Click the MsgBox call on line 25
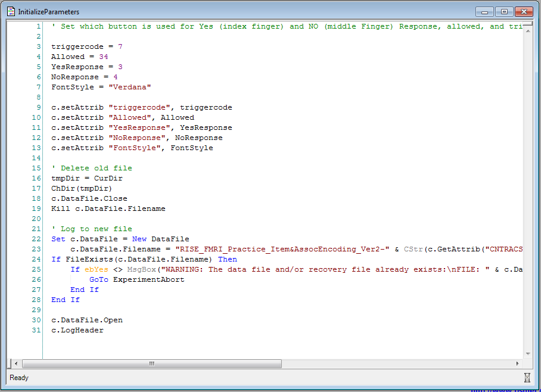 tap(141, 269)
